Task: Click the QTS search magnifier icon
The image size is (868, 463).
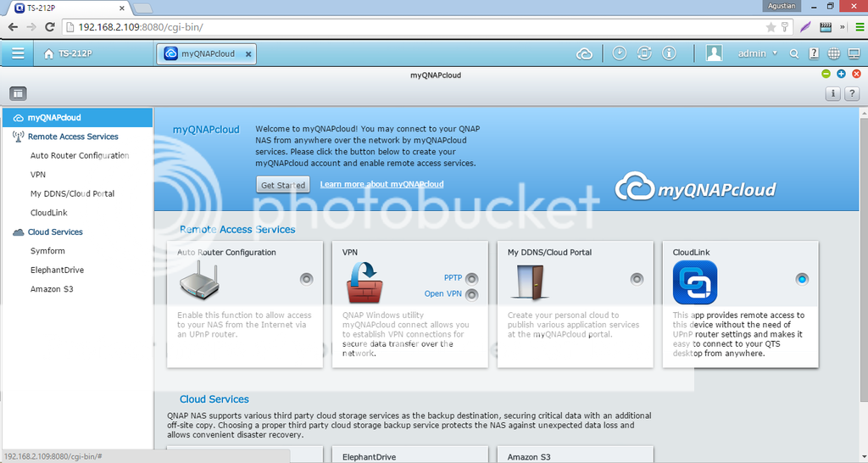Action: (794, 53)
